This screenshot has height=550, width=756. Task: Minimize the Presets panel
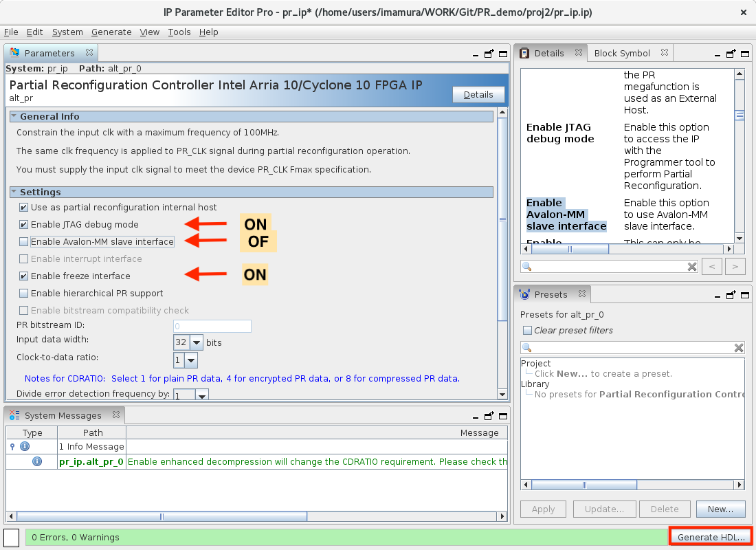[x=718, y=296]
